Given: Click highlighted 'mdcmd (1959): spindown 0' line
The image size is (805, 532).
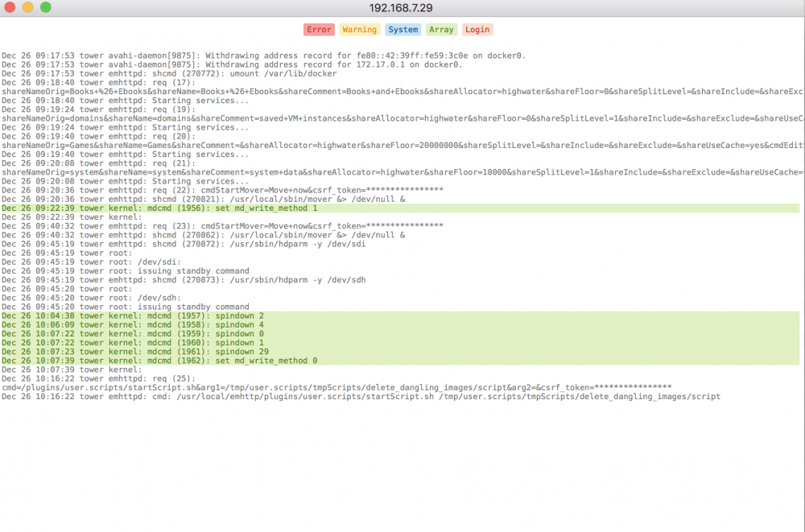Looking at the screenshot, I should [400, 334].
